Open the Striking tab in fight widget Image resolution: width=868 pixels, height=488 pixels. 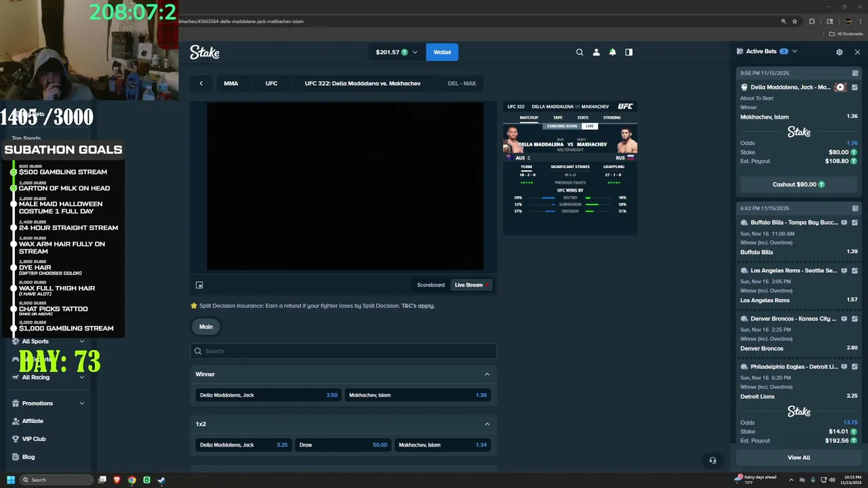(612, 117)
